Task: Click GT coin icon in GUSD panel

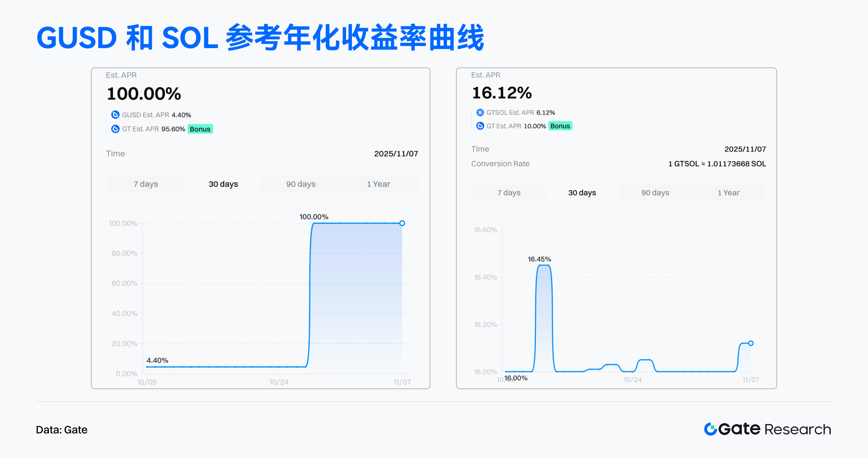Action: (x=115, y=129)
